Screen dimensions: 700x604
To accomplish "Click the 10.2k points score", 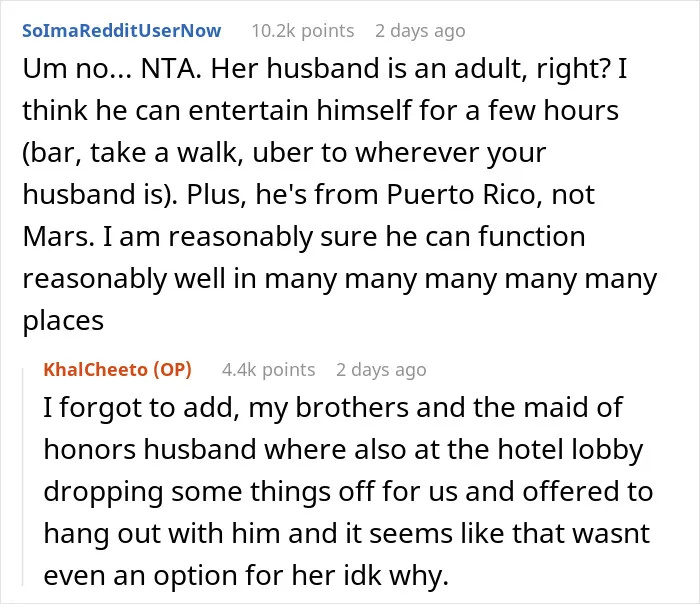I will tap(303, 31).
